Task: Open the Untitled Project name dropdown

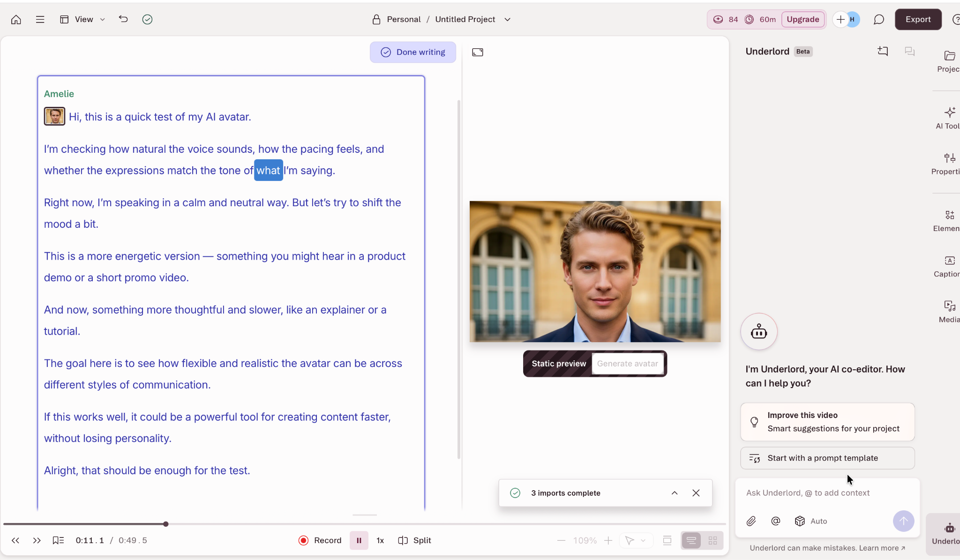Action: (x=507, y=19)
